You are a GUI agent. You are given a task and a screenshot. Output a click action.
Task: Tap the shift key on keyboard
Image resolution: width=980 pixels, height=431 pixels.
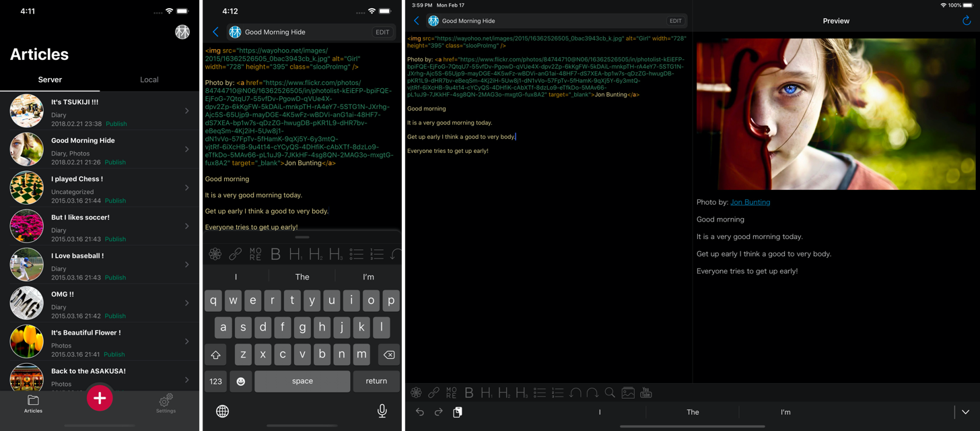[216, 354]
